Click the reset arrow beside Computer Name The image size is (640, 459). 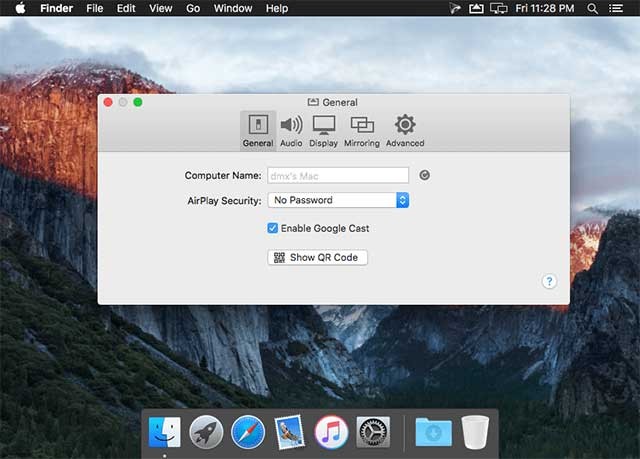pos(425,175)
